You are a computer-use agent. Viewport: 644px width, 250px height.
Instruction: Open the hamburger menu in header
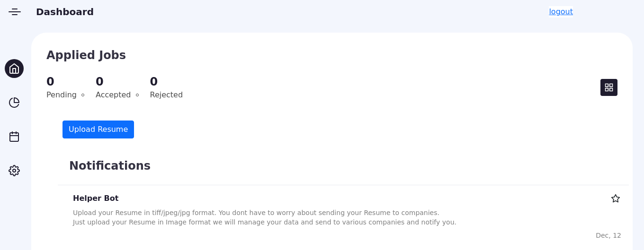coord(15,12)
